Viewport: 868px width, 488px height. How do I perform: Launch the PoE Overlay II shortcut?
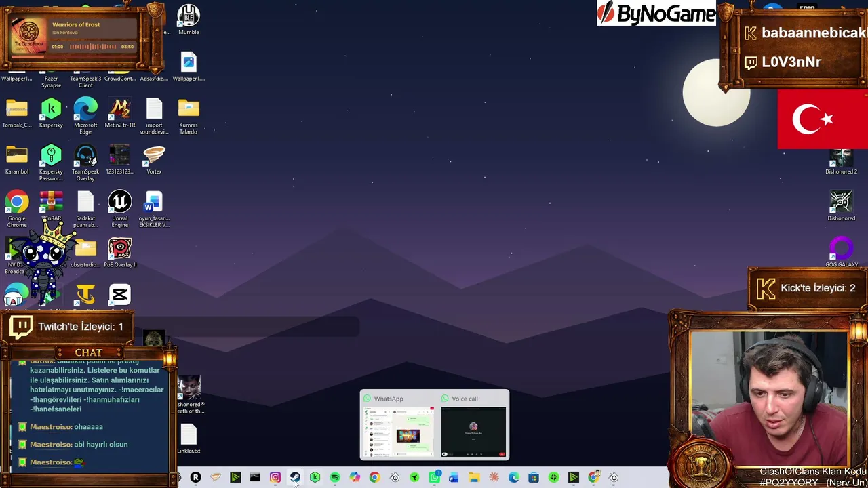pyautogui.click(x=119, y=253)
